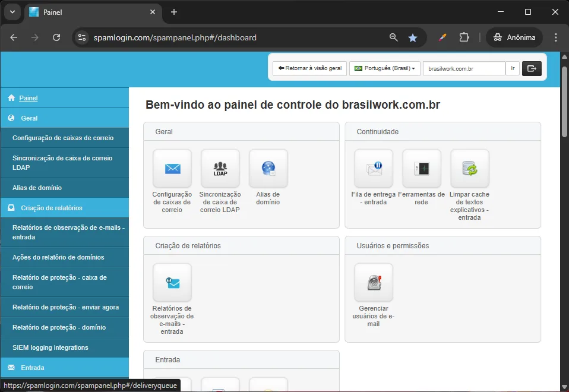Go forward with the browser arrow
Viewport: 569px width, 392px height.
[35, 37]
